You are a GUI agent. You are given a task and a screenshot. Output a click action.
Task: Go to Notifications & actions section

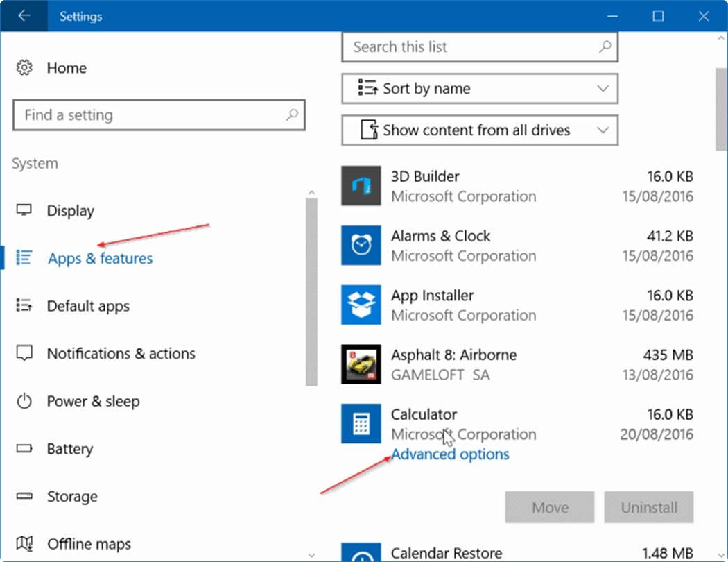pyautogui.click(x=121, y=354)
